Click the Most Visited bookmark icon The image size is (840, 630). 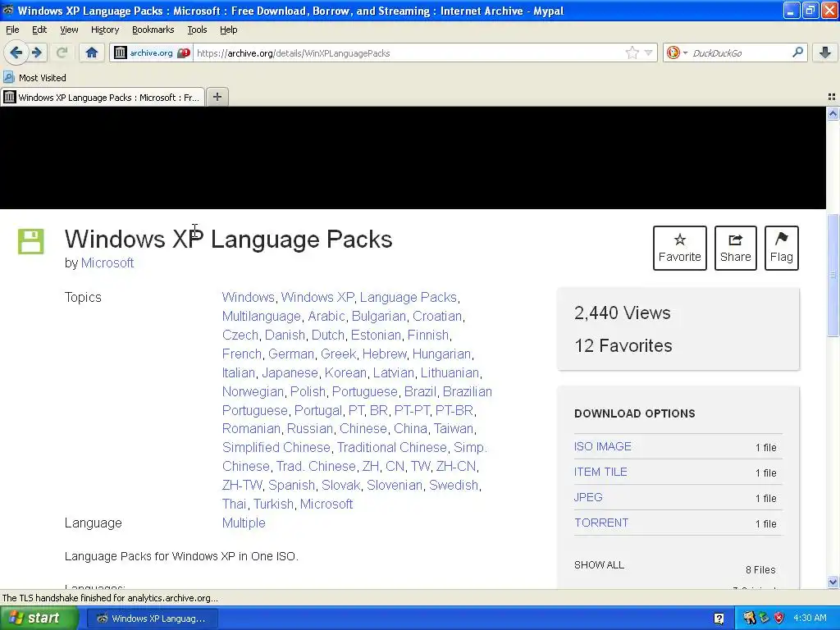(8, 77)
